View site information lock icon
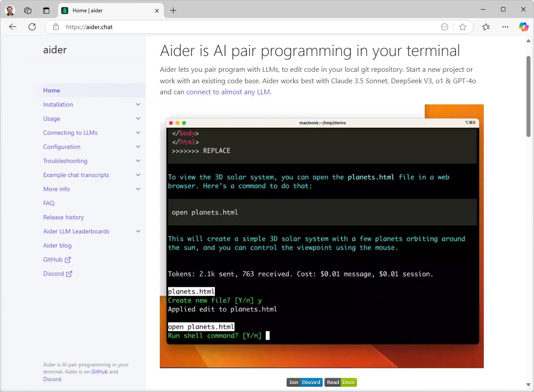534x392 pixels. pos(55,27)
